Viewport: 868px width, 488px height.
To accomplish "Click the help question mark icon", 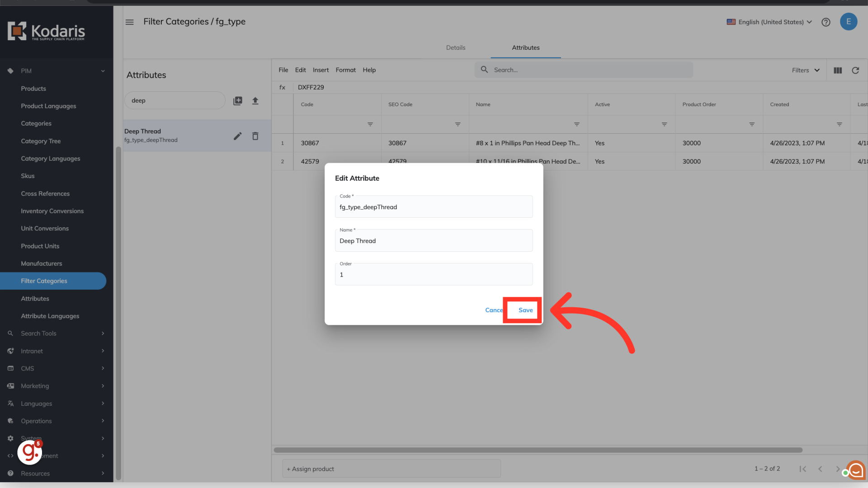I will click(x=826, y=22).
